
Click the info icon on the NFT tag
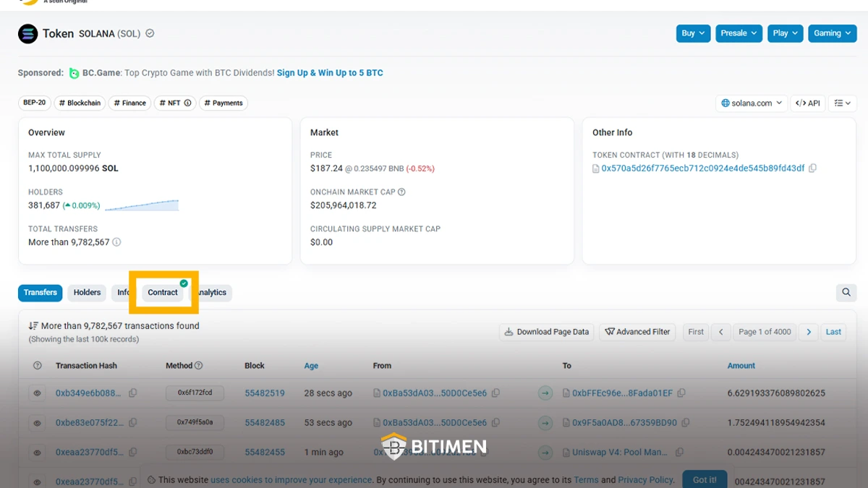(x=187, y=103)
